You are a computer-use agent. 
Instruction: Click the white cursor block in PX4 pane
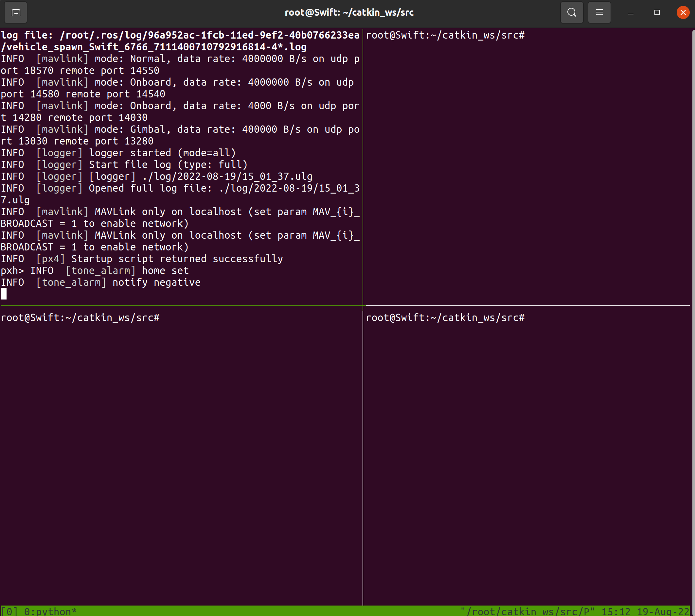(x=4, y=294)
